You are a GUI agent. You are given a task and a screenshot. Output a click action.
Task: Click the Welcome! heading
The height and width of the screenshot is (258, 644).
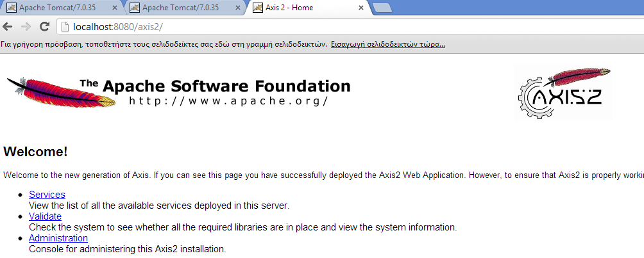click(35, 152)
